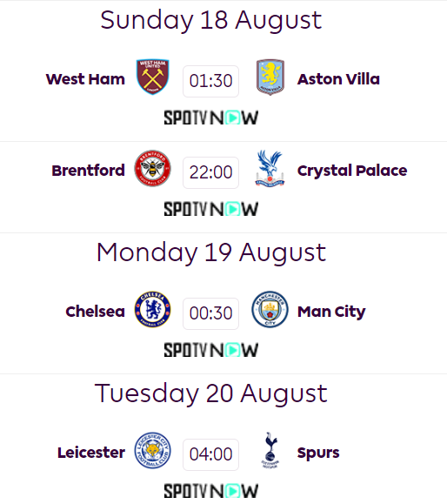Click the West Ham United crest
The image size is (447, 504).
click(152, 77)
